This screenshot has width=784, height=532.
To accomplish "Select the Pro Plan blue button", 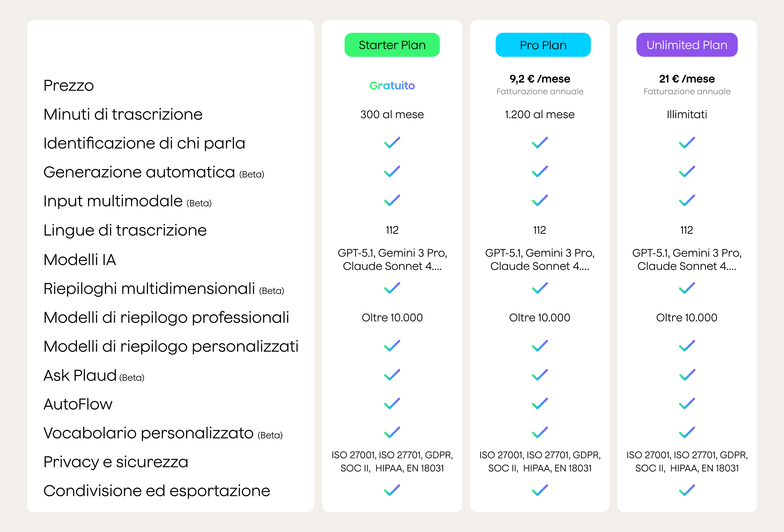I will [543, 45].
